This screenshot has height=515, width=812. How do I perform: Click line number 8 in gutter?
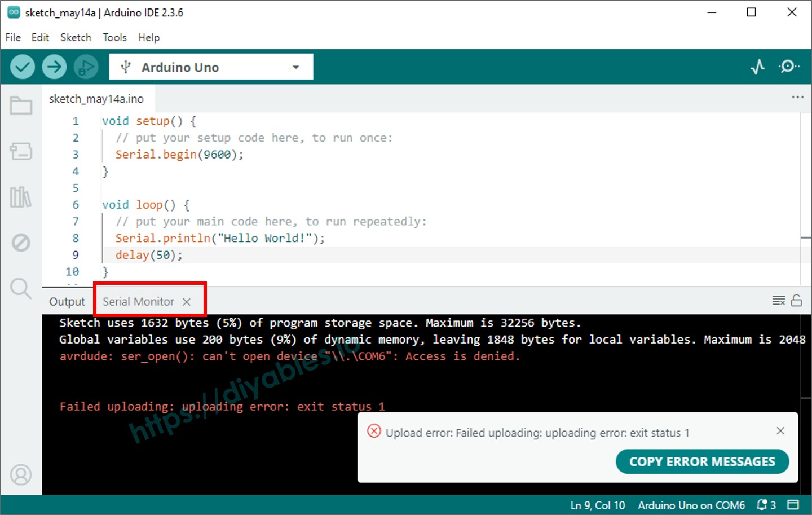pos(76,238)
